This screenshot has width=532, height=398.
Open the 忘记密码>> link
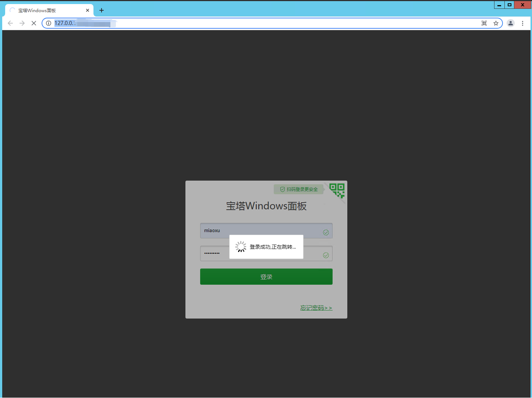[316, 308]
